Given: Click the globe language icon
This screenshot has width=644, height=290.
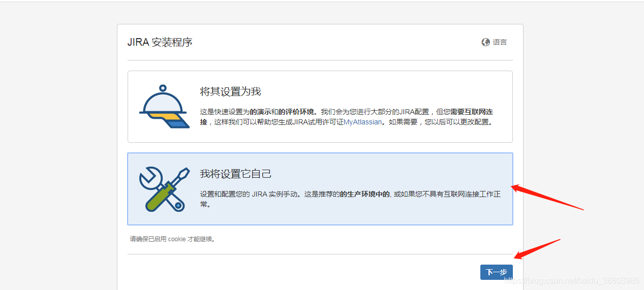Looking at the screenshot, I should 485,42.
